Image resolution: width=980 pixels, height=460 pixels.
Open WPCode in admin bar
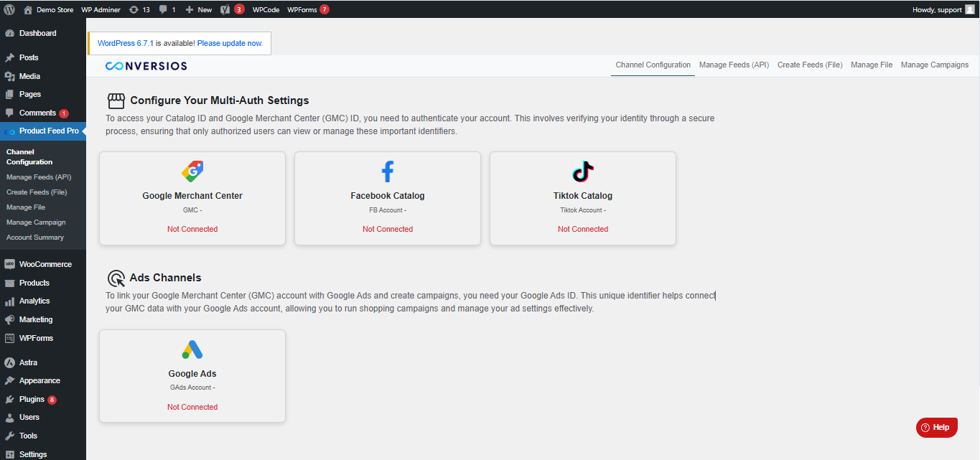(266, 9)
